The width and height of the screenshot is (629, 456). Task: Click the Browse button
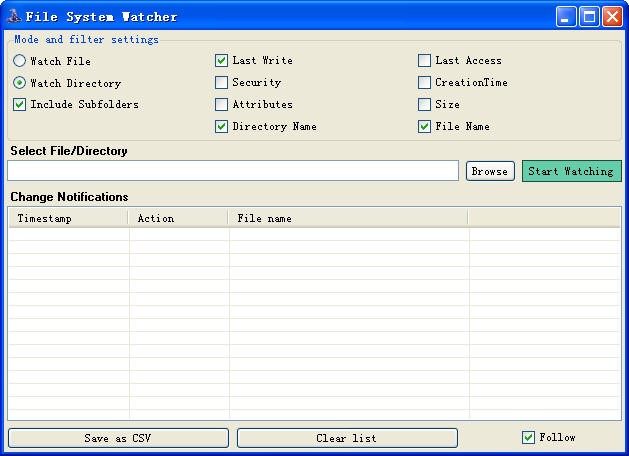click(x=490, y=171)
